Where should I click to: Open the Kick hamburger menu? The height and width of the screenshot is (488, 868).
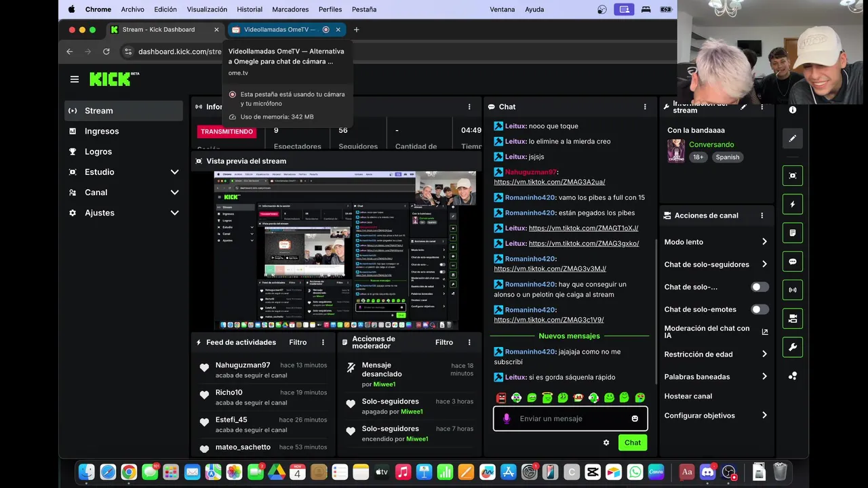click(75, 79)
